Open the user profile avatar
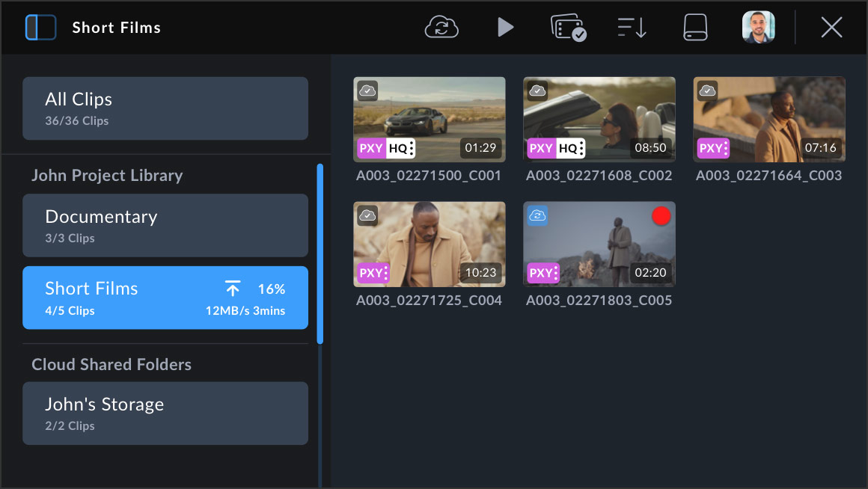Viewport: 868px width, 489px height. (758, 28)
